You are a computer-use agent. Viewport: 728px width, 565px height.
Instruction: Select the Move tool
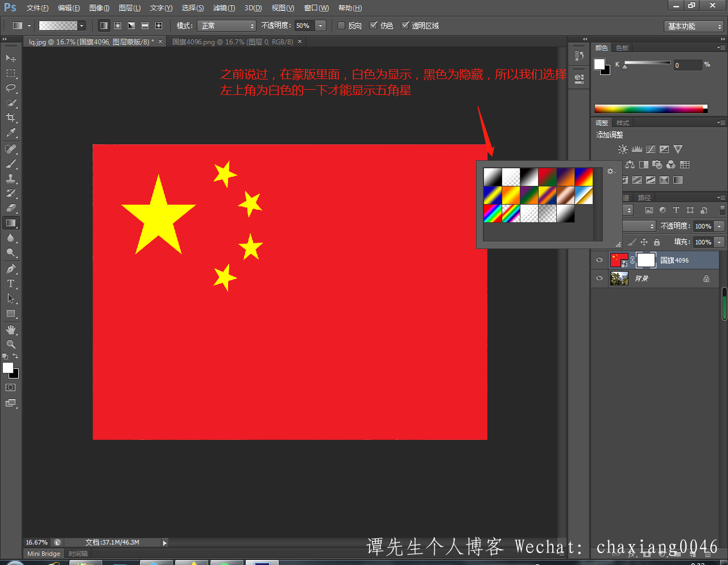(x=10, y=58)
